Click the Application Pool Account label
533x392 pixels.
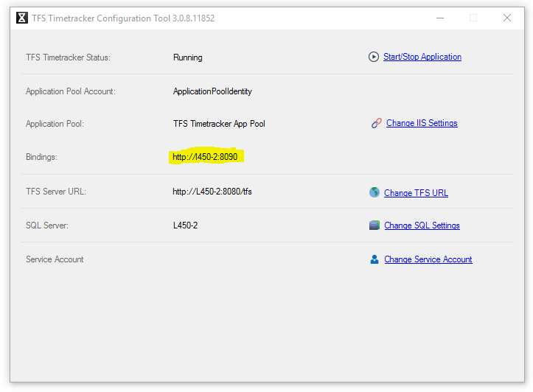coord(71,91)
